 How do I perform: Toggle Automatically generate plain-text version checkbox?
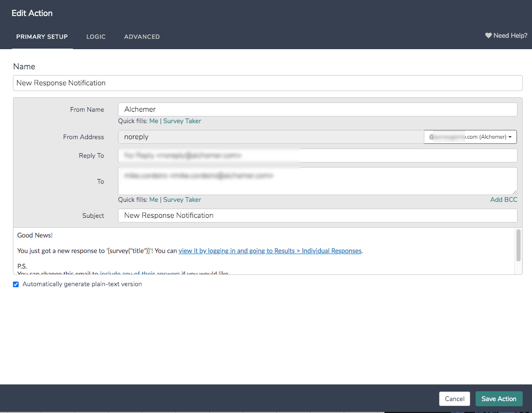coord(16,284)
